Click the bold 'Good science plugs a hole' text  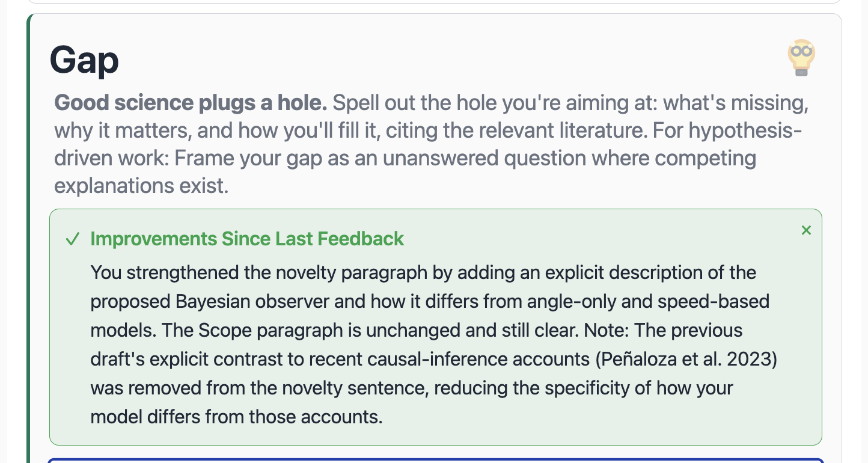[191, 103]
